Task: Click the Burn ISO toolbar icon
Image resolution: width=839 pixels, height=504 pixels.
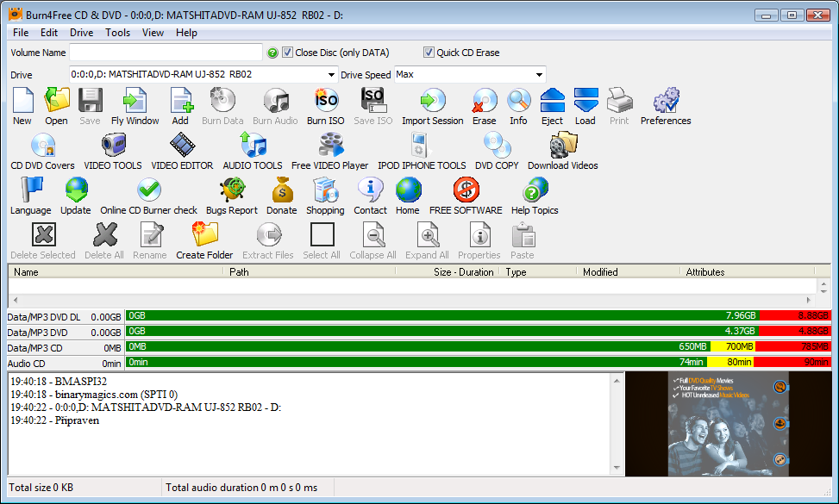Action: pos(325,103)
